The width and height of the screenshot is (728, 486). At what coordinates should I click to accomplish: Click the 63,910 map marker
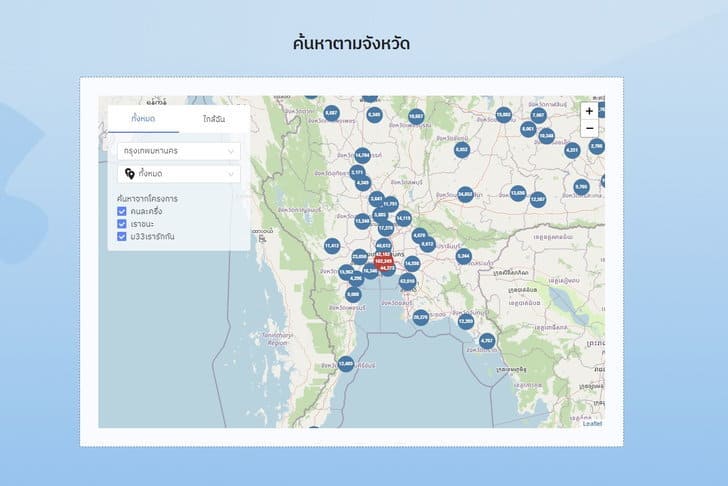(x=407, y=281)
